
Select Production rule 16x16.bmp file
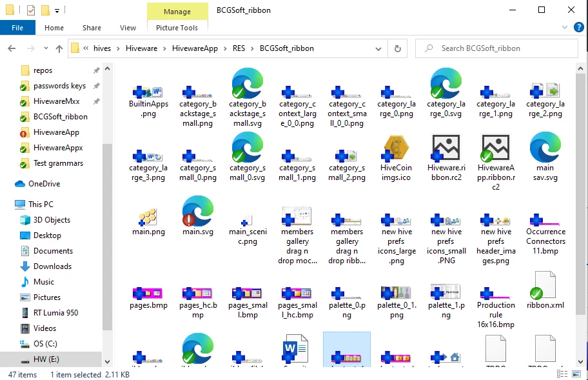pyautogui.click(x=496, y=308)
